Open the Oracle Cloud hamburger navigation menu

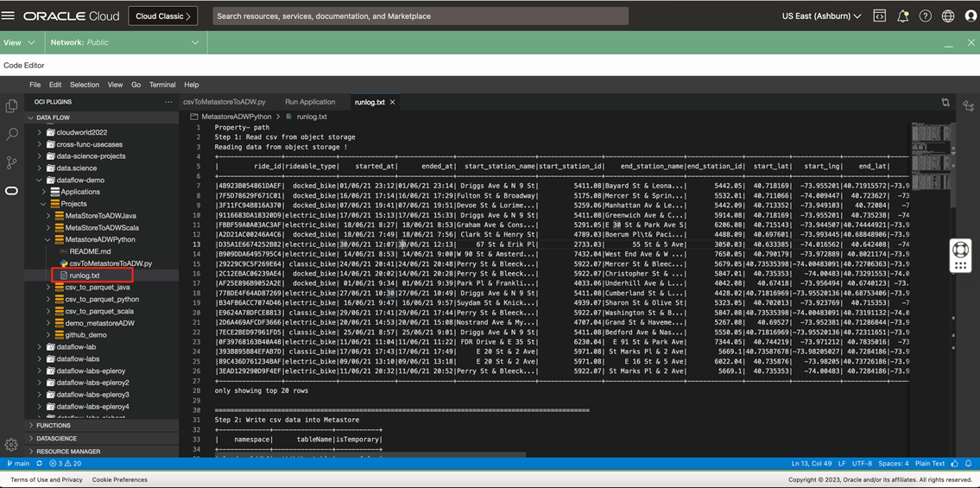[9, 16]
